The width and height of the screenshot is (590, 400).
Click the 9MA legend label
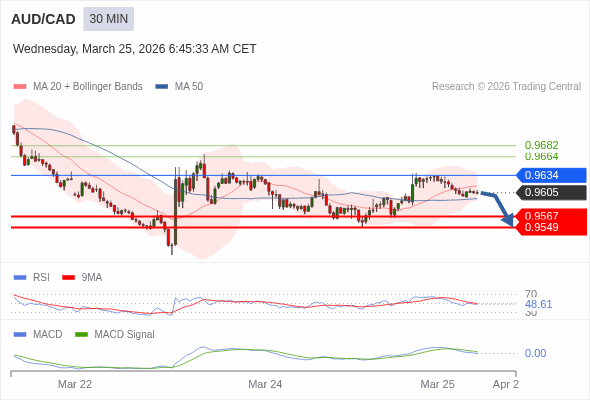[x=92, y=277]
